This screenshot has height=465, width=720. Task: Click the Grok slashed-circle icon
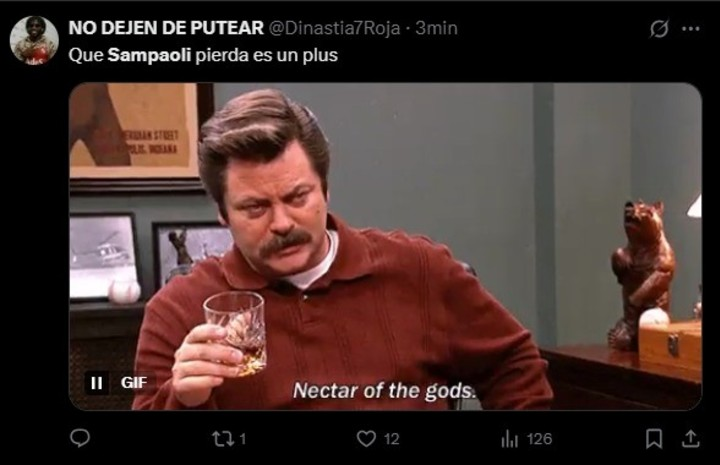click(x=659, y=29)
